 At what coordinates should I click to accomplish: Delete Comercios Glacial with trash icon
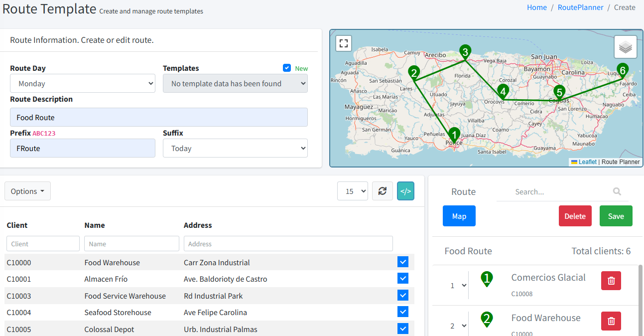611,281
